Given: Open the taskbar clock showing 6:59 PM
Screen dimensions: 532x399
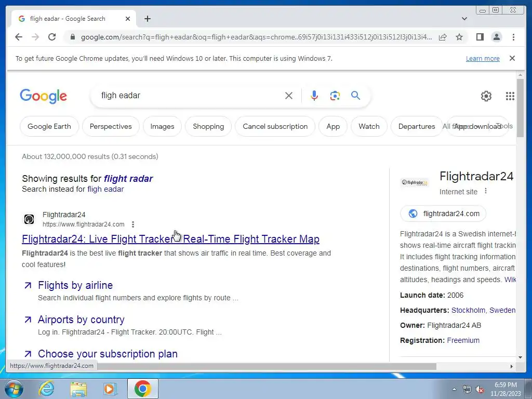Looking at the screenshot, I should 506,389.
